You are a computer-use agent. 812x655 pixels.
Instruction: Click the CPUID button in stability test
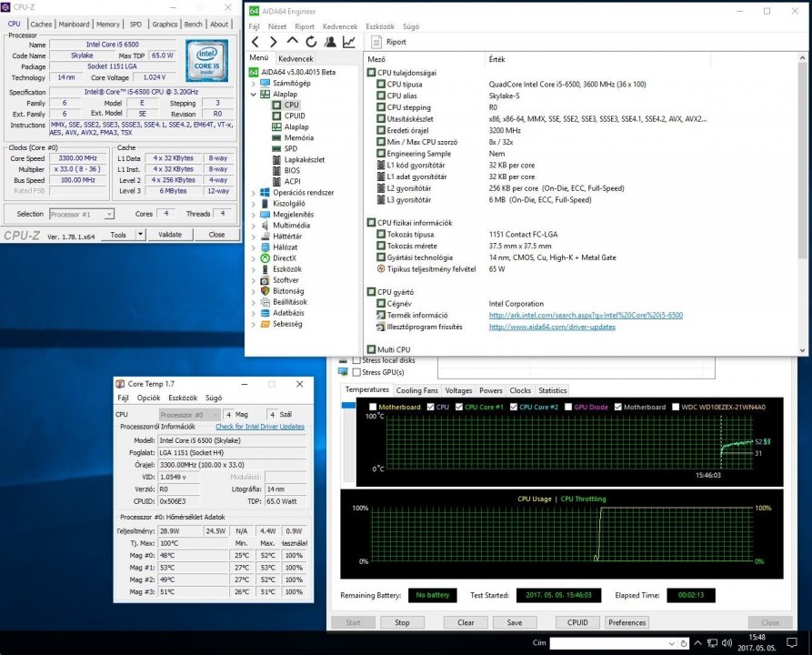(x=577, y=622)
